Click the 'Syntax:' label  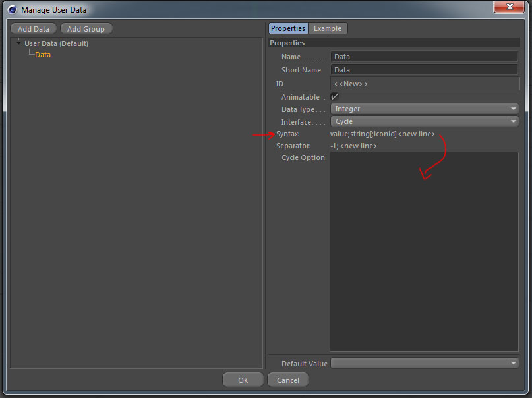(x=287, y=134)
